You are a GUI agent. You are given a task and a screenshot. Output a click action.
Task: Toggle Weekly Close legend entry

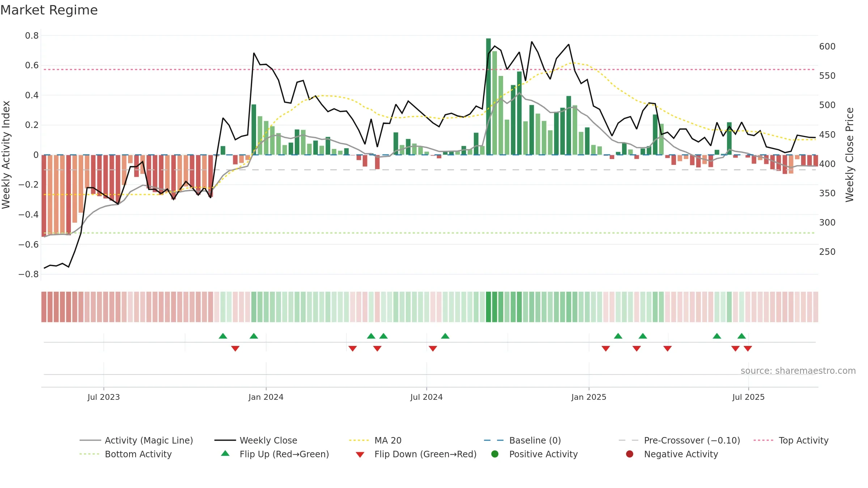pyautogui.click(x=256, y=440)
